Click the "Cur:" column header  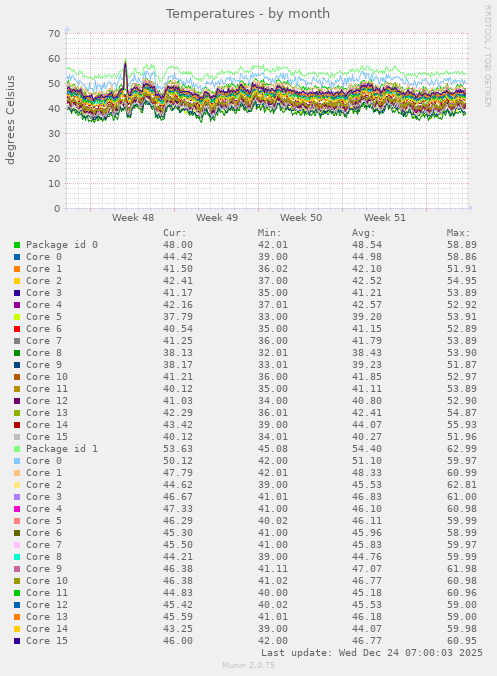click(x=175, y=233)
